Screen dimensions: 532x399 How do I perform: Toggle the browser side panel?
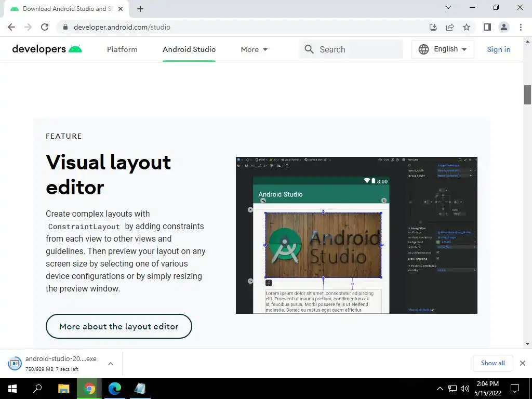pos(487,27)
